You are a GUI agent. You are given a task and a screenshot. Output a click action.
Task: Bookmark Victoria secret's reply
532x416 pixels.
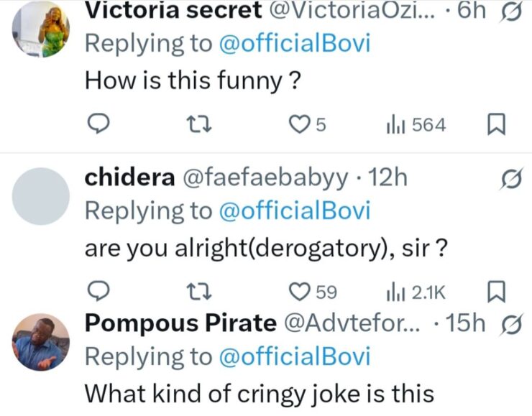pyautogui.click(x=497, y=125)
